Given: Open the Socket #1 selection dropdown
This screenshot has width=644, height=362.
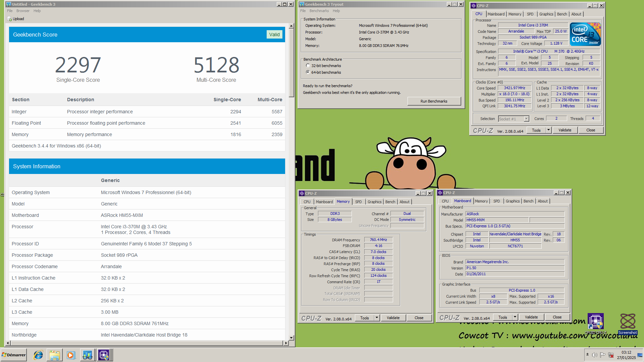Looking at the screenshot, I should 526,119.
